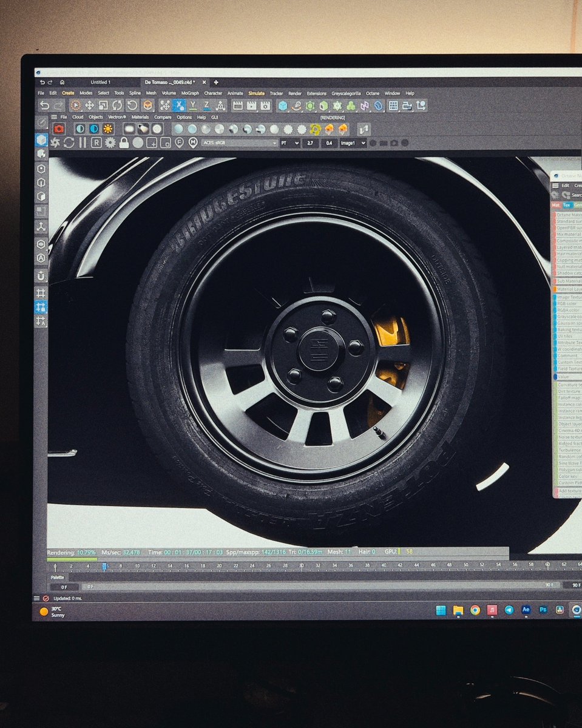
Task: Pause the Octane render
Action: pyautogui.click(x=83, y=142)
